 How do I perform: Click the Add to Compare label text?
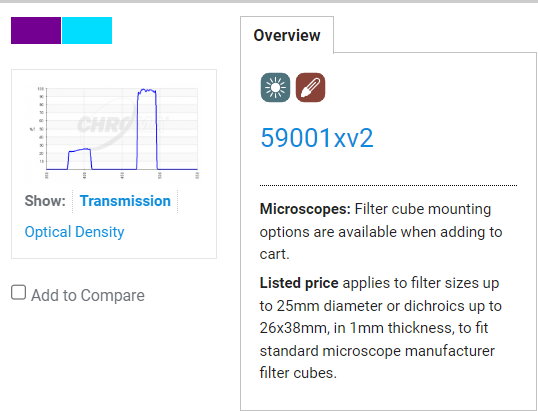pyautogui.click(x=88, y=295)
